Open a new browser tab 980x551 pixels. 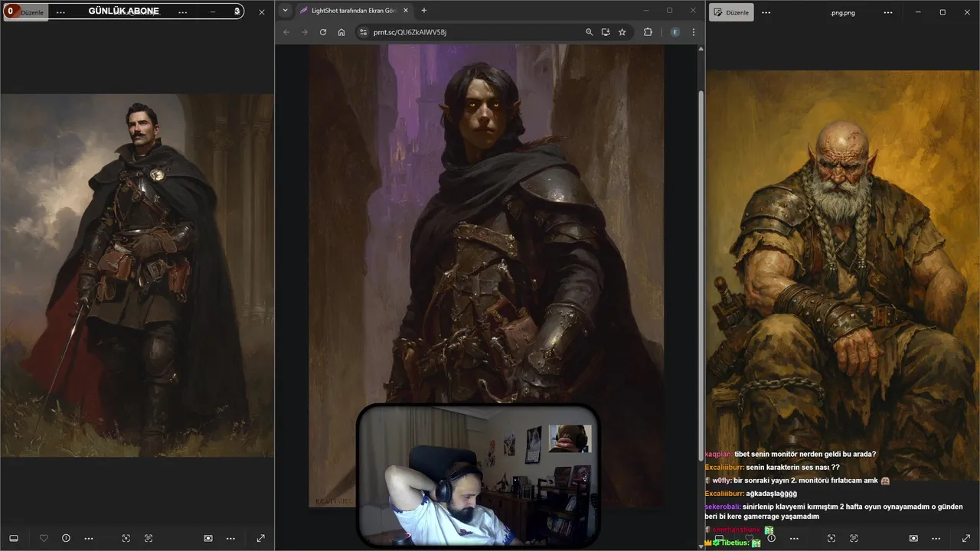click(x=424, y=11)
